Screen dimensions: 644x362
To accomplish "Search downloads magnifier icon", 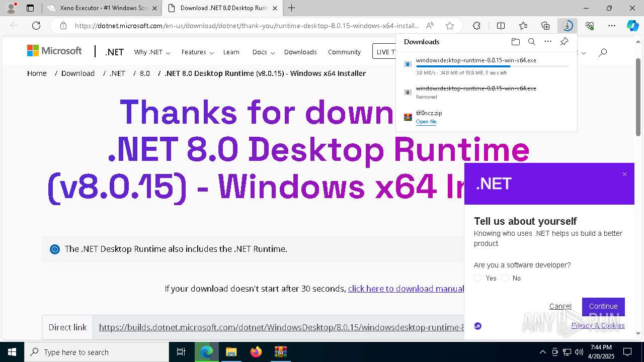I will coord(531,42).
